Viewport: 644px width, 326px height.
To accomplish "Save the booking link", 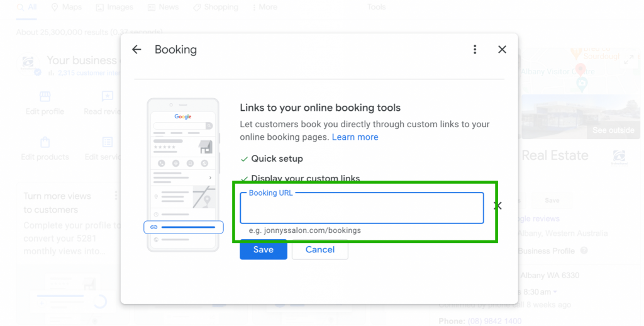I will coord(264,250).
